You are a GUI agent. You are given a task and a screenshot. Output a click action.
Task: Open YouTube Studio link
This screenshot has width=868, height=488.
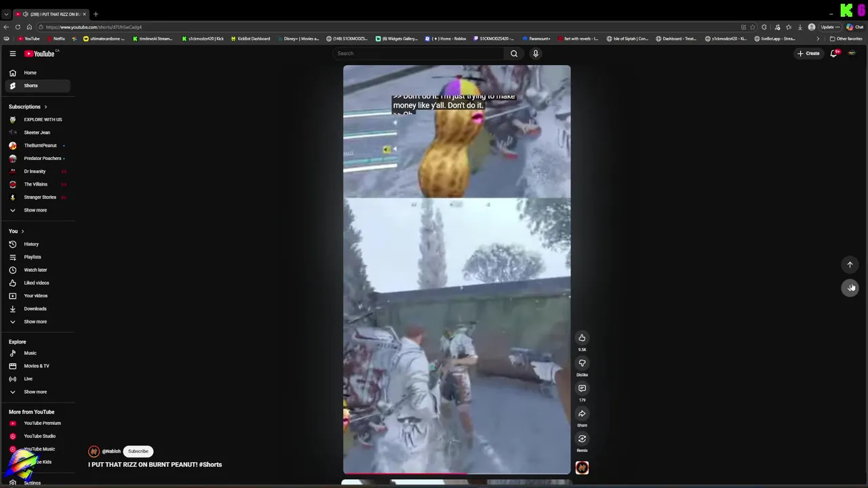(x=37, y=436)
